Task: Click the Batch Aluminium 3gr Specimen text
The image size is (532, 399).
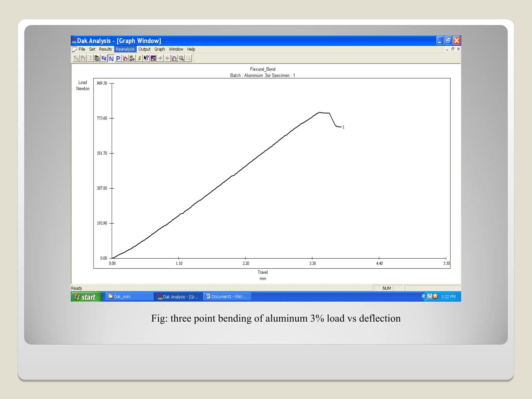Action: pos(262,75)
